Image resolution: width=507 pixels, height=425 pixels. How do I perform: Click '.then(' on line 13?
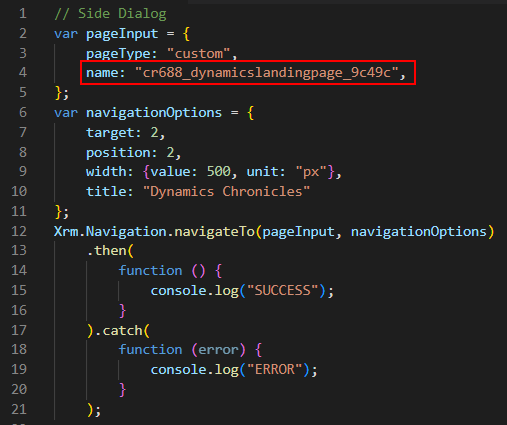pyautogui.click(x=110, y=251)
